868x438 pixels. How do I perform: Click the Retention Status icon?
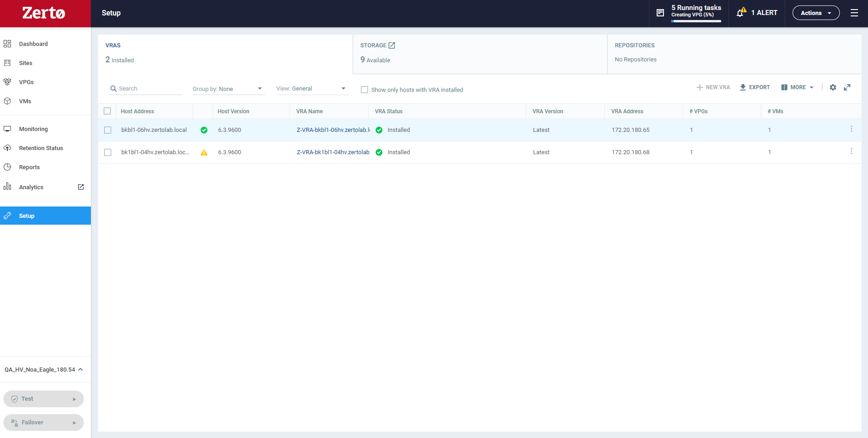click(7, 148)
